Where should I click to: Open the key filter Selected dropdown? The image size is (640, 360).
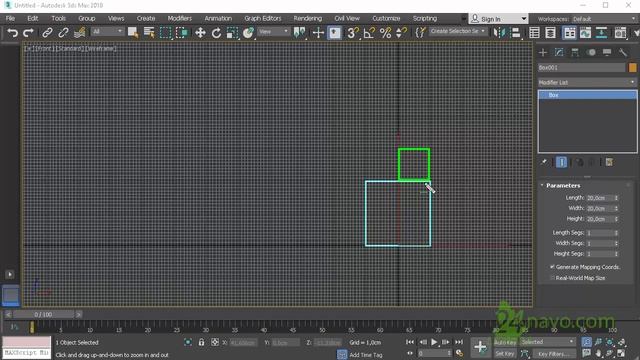[547, 342]
